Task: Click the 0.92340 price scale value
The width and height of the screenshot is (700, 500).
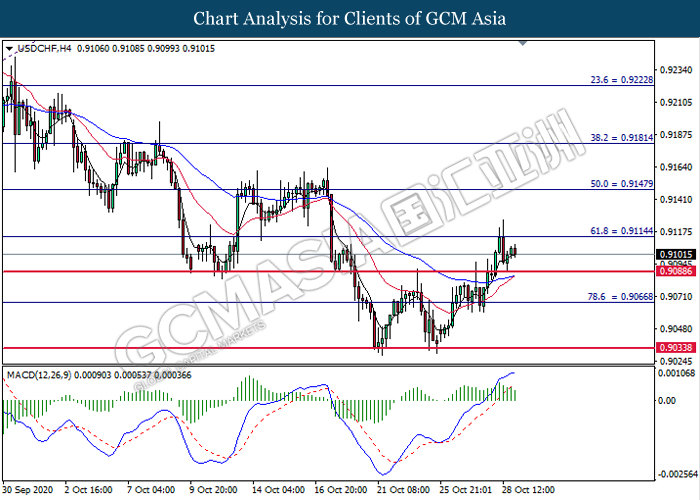Action: (x=676, y=70)
